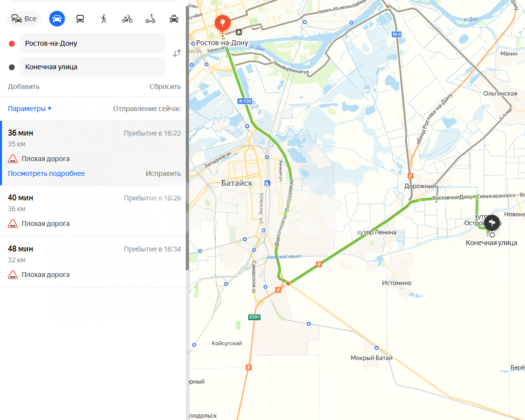
Task: Swap start and destination points
Action: [x=177, y=53]
